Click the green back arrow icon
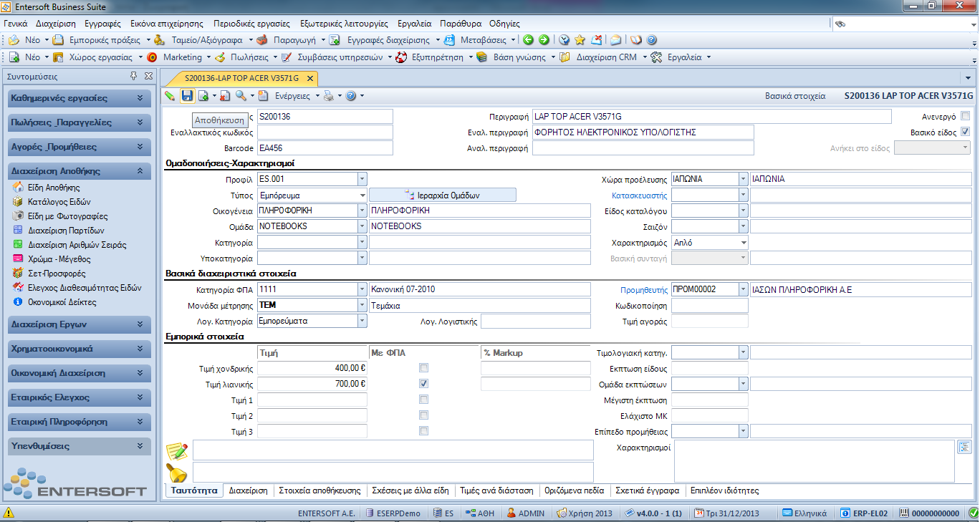The image size is (980, 522). [x=529, y=40]
